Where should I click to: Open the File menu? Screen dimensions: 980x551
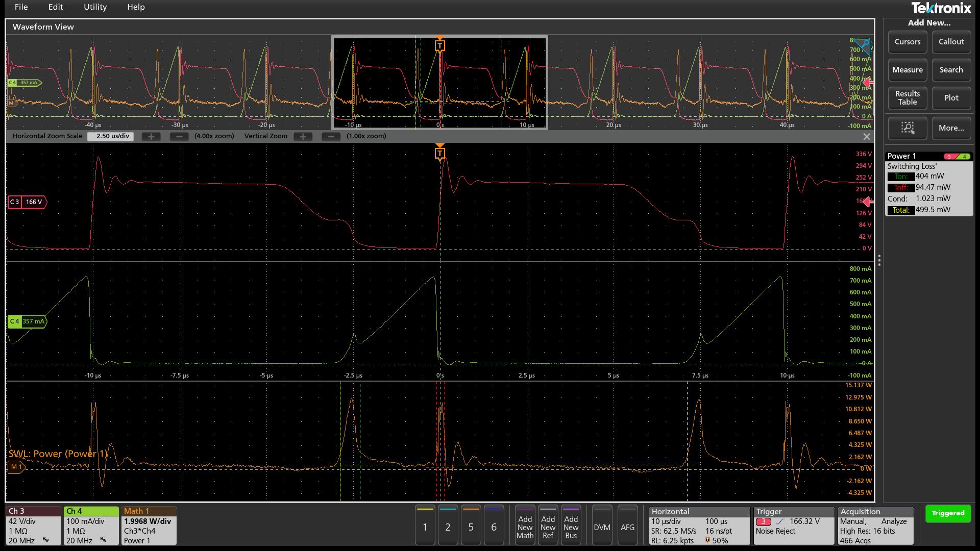[21, 7]
